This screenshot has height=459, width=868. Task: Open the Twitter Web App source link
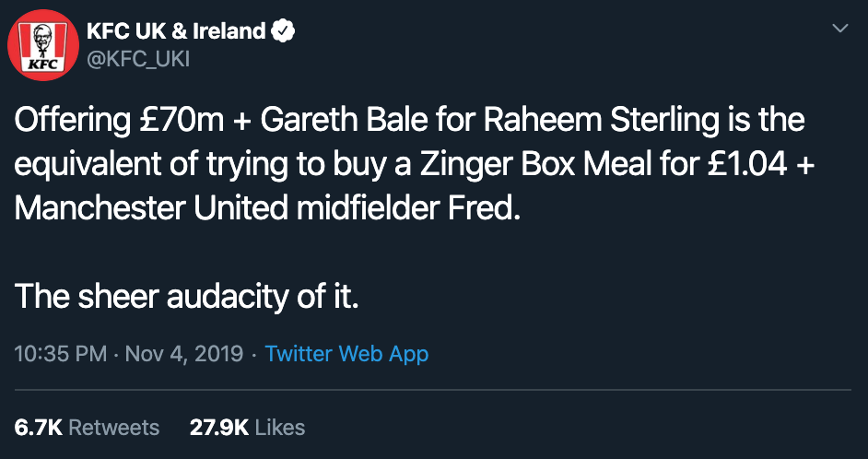pos(346,354)
